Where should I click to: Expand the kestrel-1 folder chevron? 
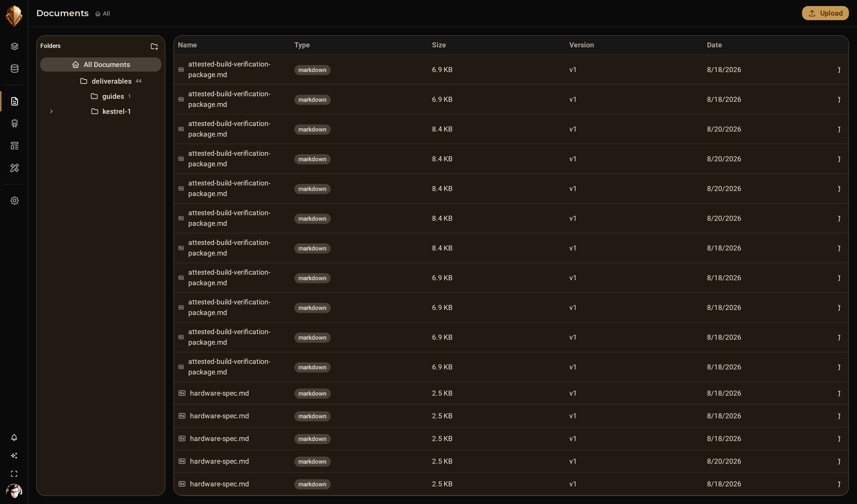(51, 111)
